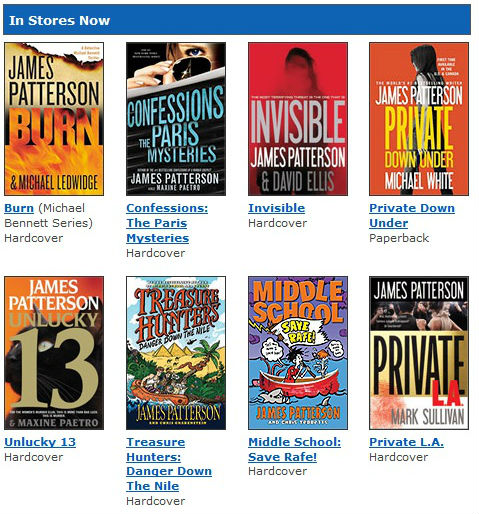Screen dimensions: 479x514
Task: Click the Invisible title link
Action: pyautogui.click(x=277, y=208)
